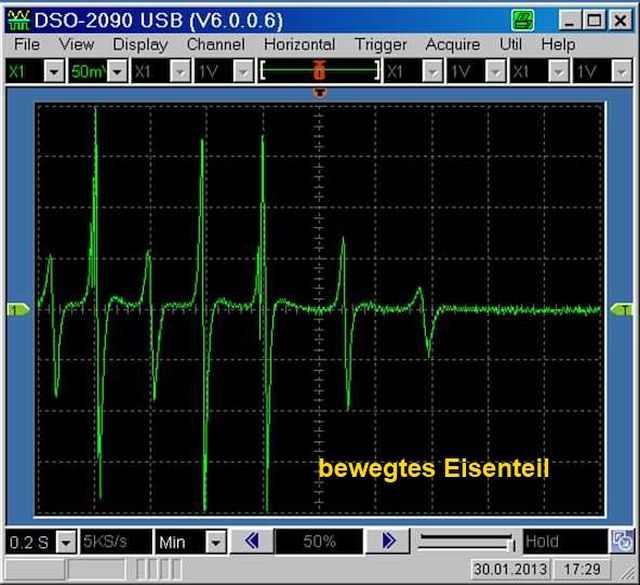The image size is (640, 585).
Task: Expand the Min mode dropdown
Action: click(x=215, y=542)
